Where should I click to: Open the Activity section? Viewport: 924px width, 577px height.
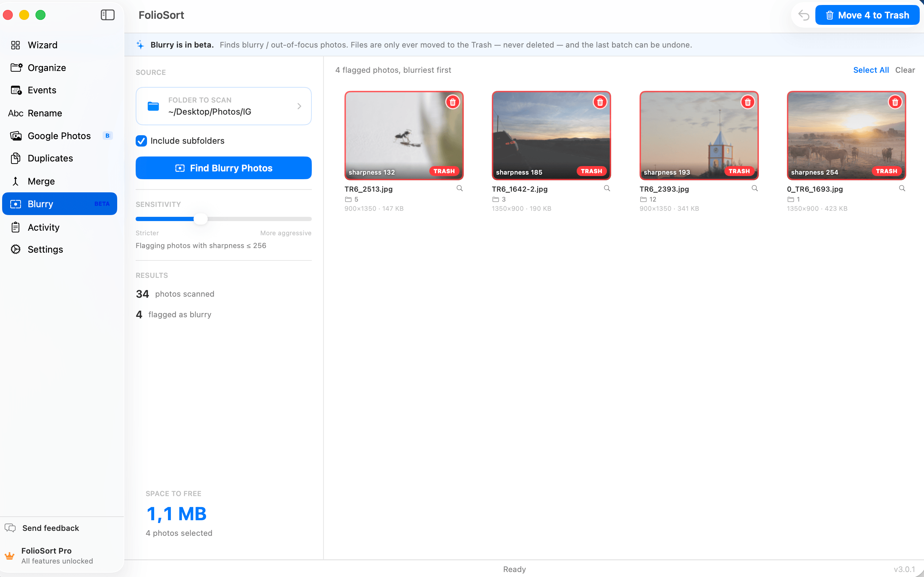click(x=60, y=227)
